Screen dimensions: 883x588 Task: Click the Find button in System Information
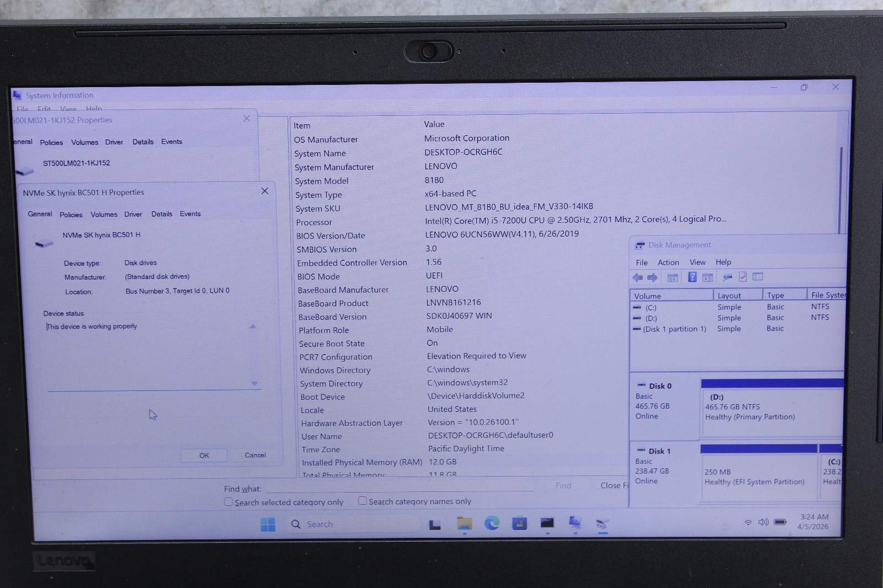click(563, 485)
